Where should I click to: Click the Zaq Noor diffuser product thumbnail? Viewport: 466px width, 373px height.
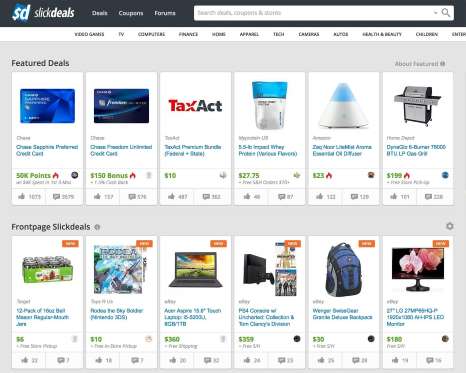(343, 106)
